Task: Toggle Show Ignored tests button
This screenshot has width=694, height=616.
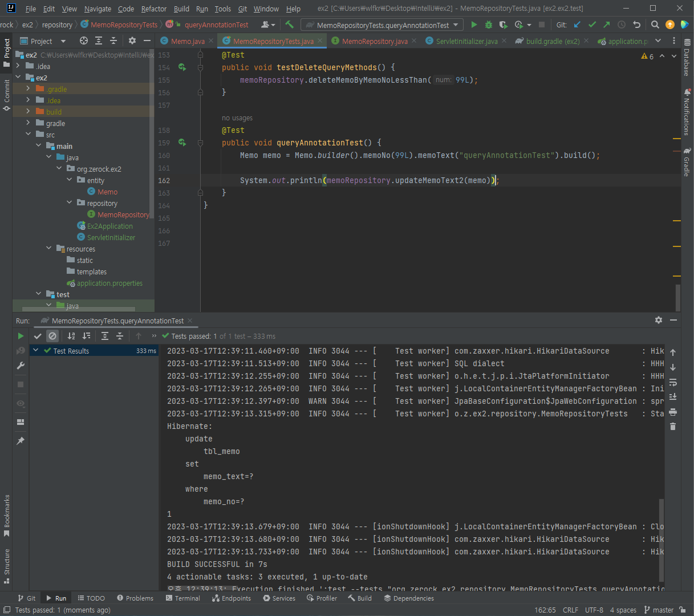Action: [x=52, y=336]
